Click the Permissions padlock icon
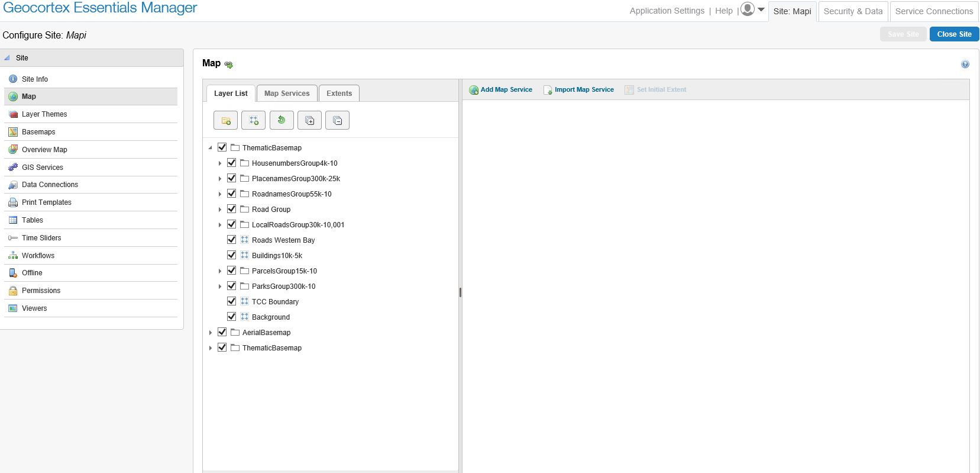This screenshot has height=473, width=980. pyautogui.click(x=13, y=291)
